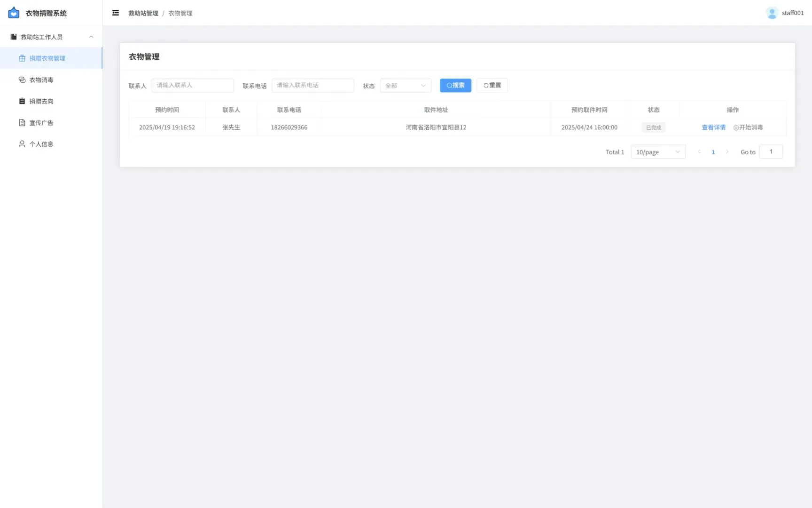The height and width of the screenshot is (508, 812).
Task: Click the address 河南省洛阳市宜阳县12
Action: tap(436, 127)
